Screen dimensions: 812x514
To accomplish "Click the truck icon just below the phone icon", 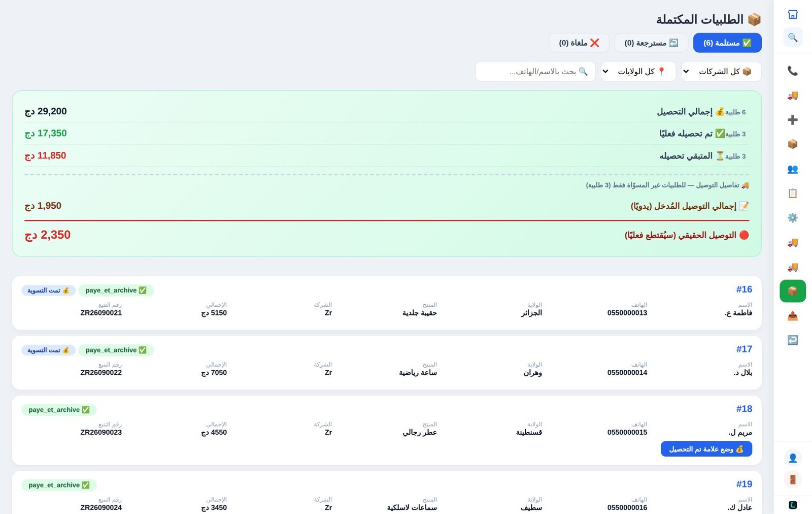I will 793,95.
